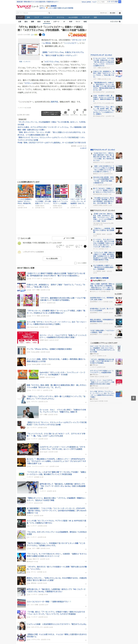Open ヨドバシ・ドット・コムにてポケカ article

click(63, 336)
